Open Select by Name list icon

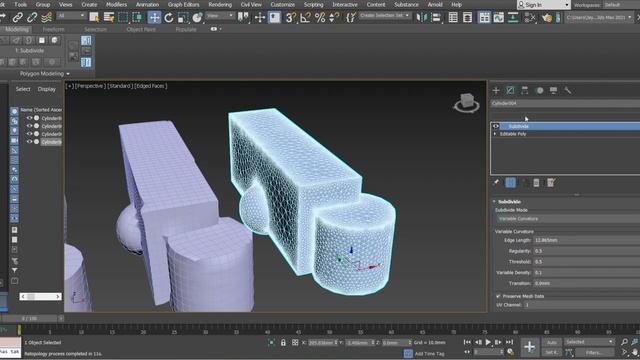click(x=109, y=17)
